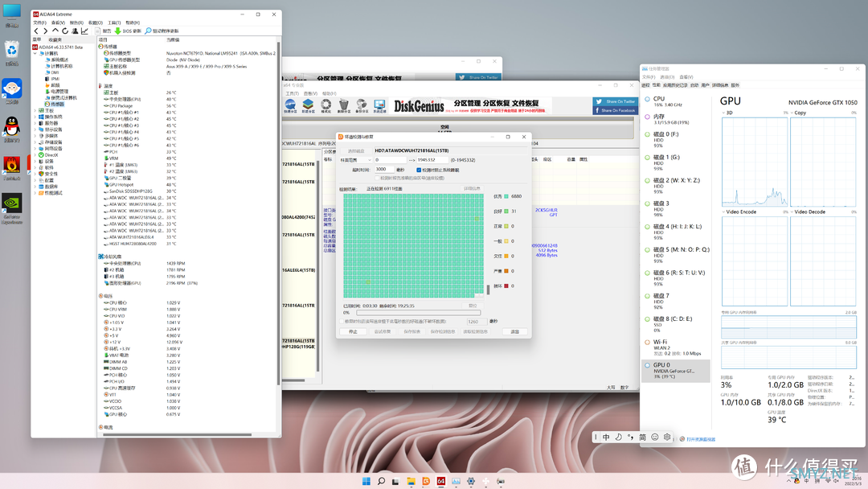The width and height of the screenshot is (868, 489).
Task: Open the 3D graph dropdown in Task Manager
Action: 723,113
